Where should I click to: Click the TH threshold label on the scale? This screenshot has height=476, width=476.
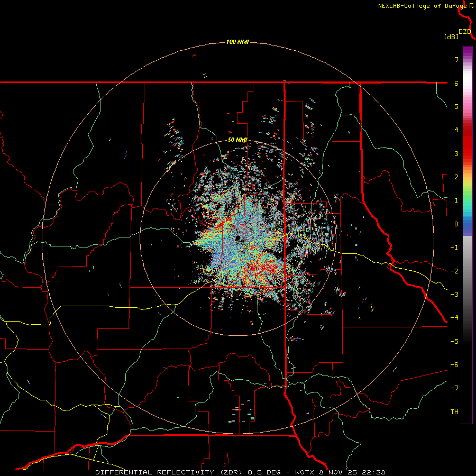(x=454, y=412)
